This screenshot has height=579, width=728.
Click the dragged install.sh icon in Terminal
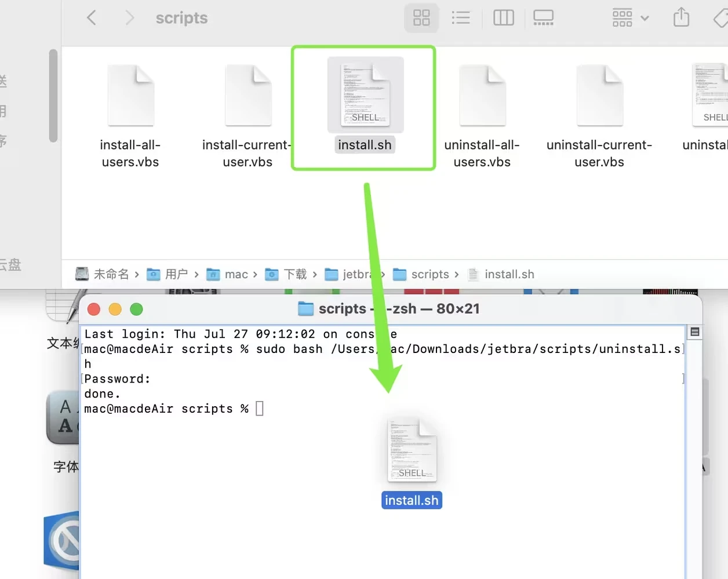(x=412, y=450)
